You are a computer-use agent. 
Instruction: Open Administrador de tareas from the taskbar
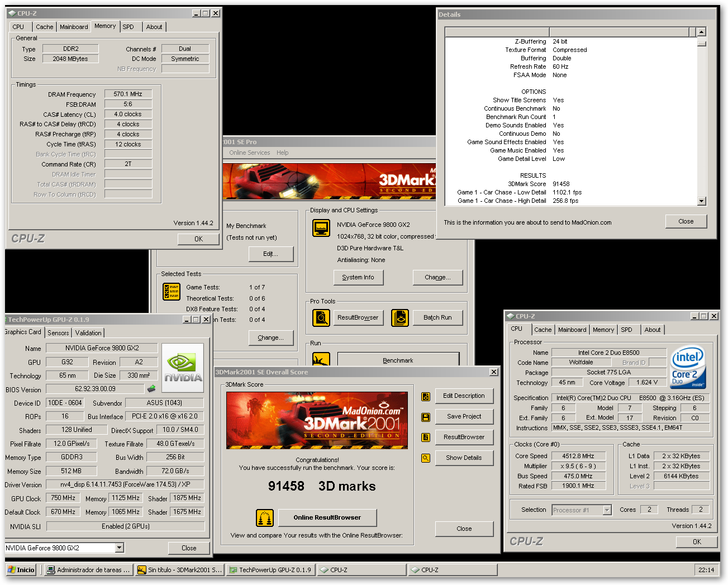(x=88, y=570)
